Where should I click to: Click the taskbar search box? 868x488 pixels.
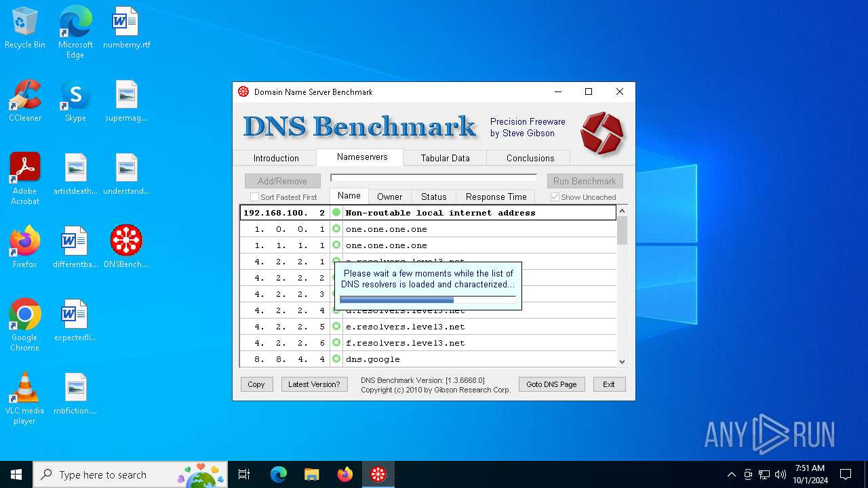[x=130, y=474]
